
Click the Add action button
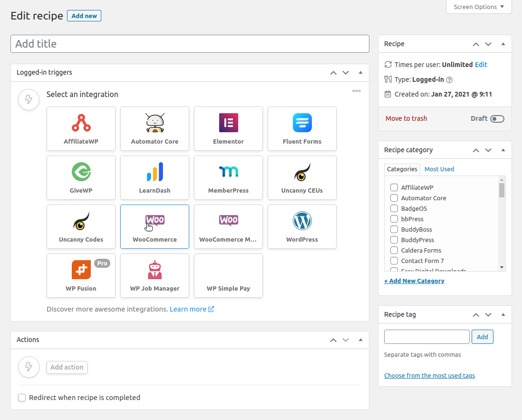coord(67,367)
